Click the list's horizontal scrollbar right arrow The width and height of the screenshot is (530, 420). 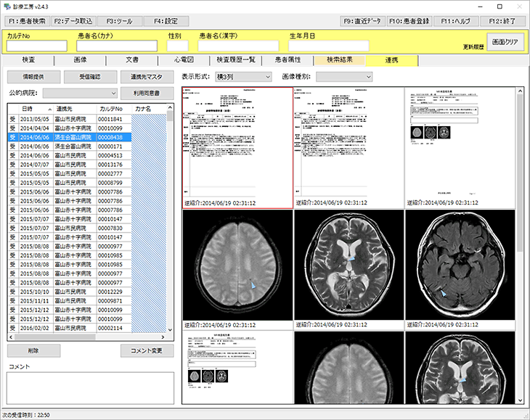[163, 337]
